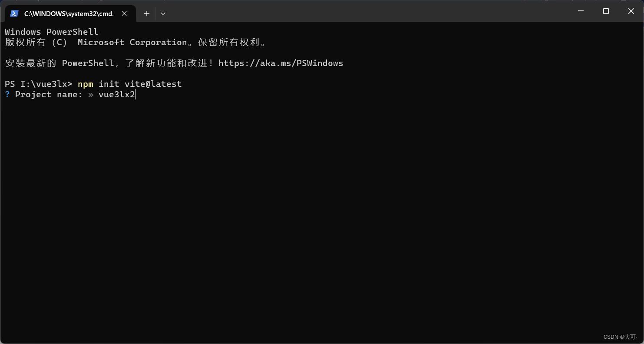Click the double-chevron » symbol
The width and height of the screenshot is (644, 344).
pos(90,94)
